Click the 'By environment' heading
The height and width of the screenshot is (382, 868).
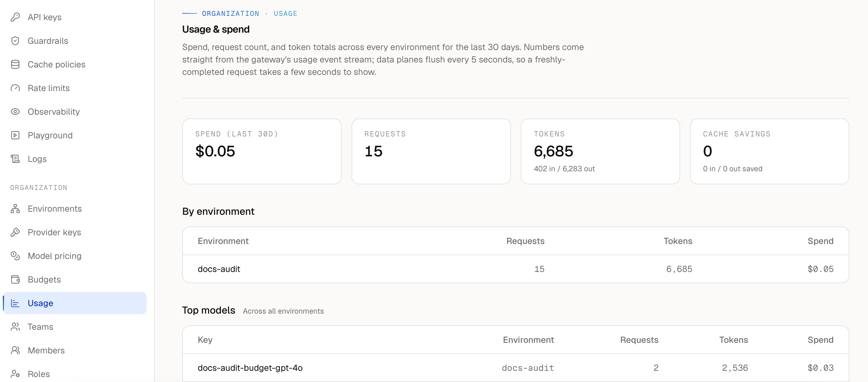coord(218,211)
